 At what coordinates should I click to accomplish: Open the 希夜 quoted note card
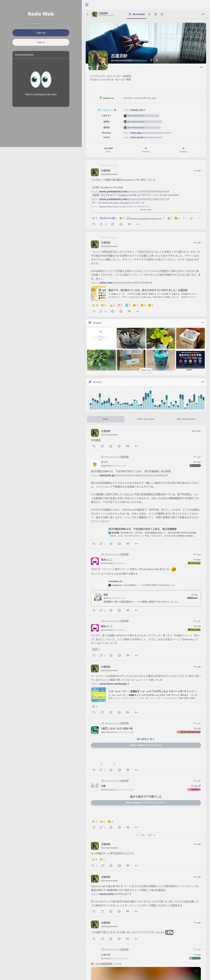point(146,598)
